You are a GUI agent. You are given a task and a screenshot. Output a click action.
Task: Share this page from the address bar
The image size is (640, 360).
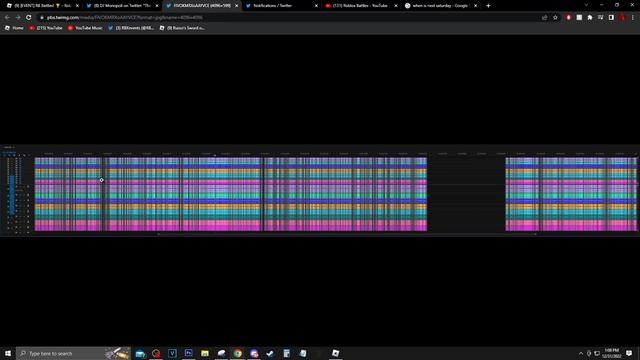click(x=544, y=18)
